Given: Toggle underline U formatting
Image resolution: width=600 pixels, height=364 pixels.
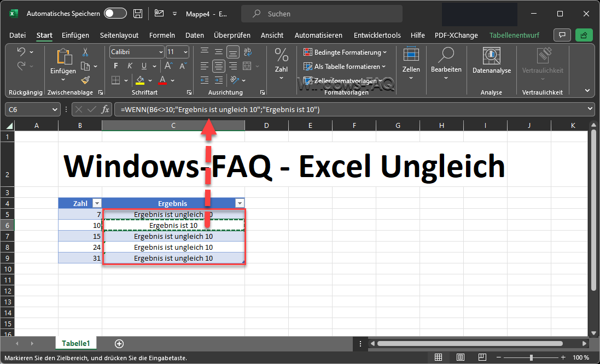Looking at the screenshot, I should (x=144, y=66).
